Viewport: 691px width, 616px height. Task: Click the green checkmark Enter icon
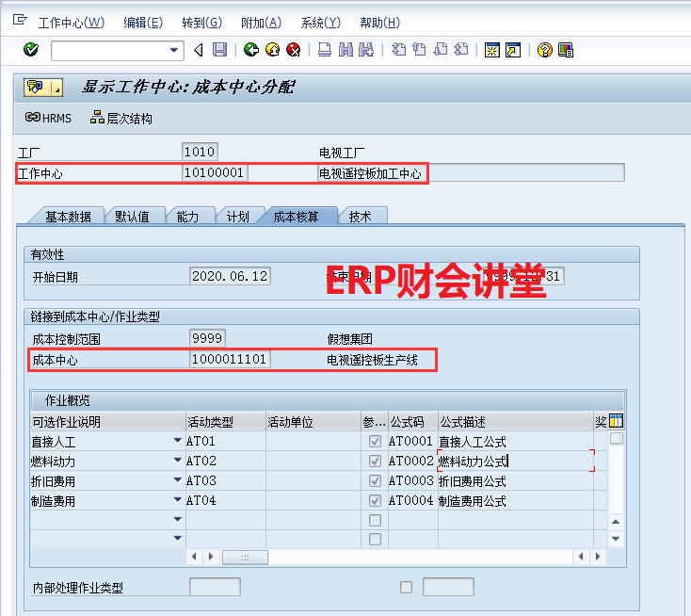click(x=30, y=50)
